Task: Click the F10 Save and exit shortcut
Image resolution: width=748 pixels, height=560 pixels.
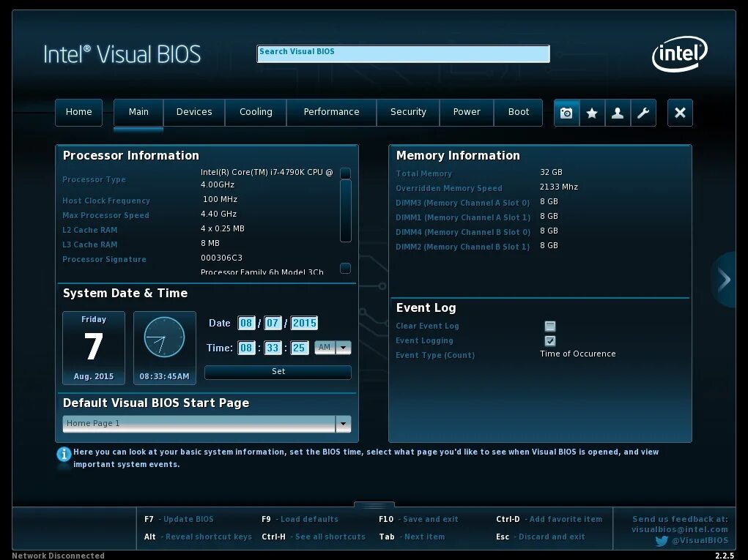Action: pos(418,519)
